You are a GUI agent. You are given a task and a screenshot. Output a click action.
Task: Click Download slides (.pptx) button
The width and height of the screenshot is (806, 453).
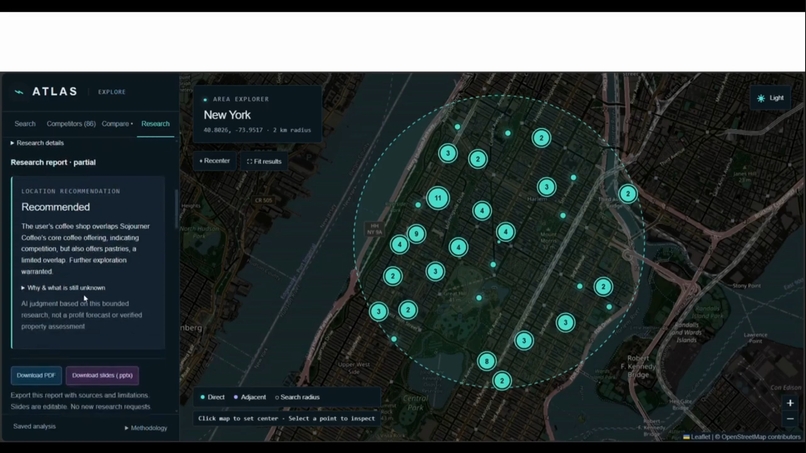point(102,375)
